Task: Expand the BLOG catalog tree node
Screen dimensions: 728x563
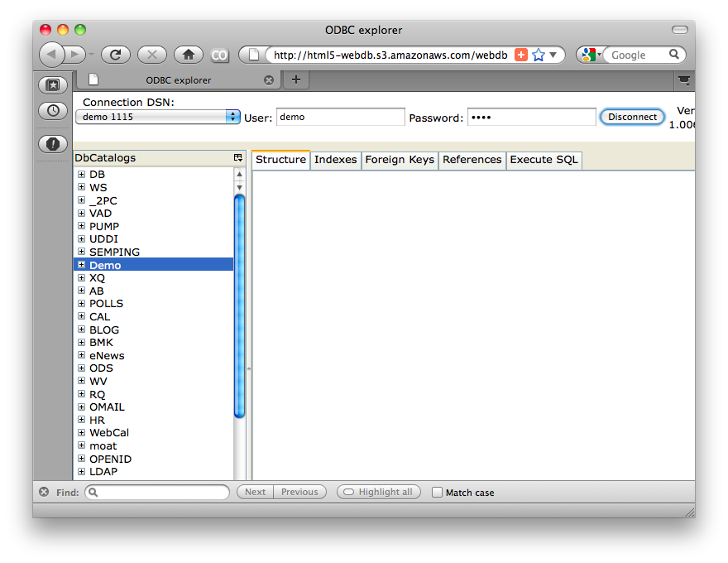Action: [81, 330]
